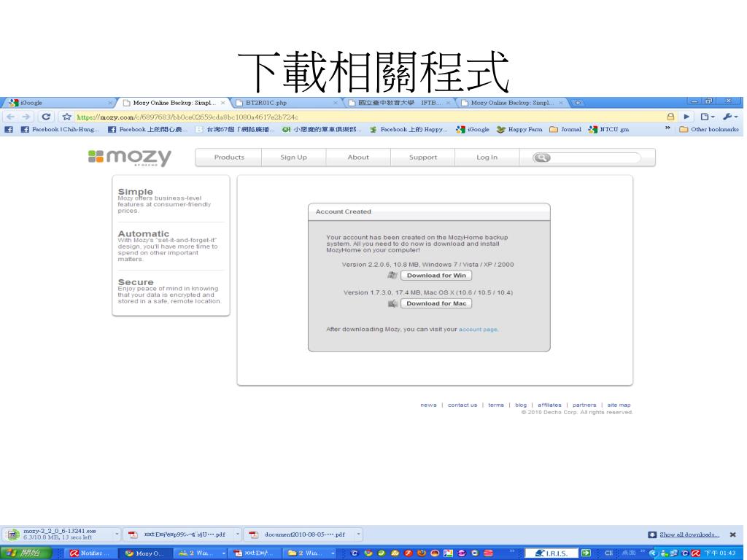The height and width of the screenshot is (560, 747).
Task: Open the NTCU gm bookmark
Action: [x=609, y=130]
